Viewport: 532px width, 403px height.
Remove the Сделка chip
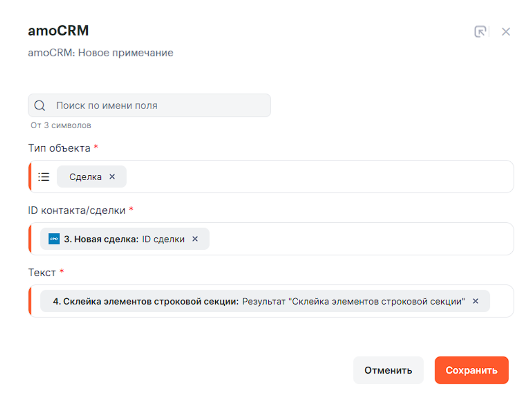coord(112,177)
